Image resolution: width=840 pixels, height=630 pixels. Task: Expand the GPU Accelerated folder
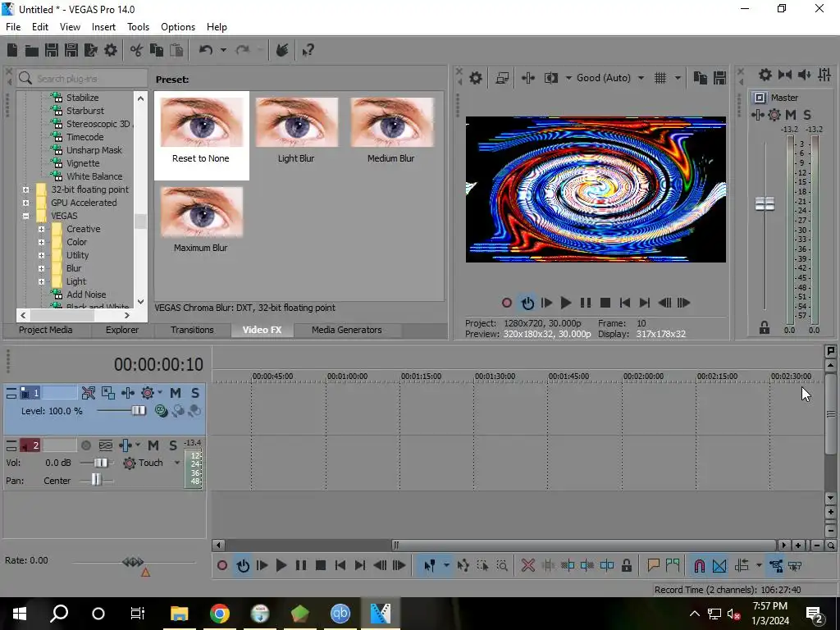[25, 203]
